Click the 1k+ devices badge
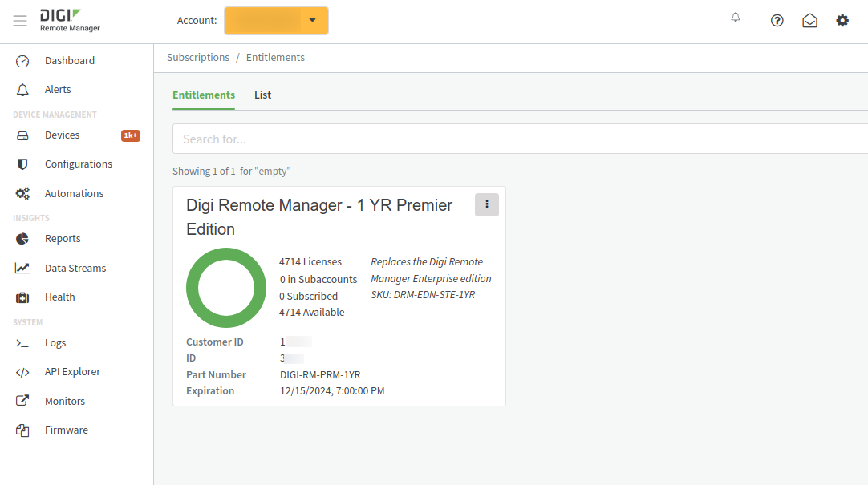This screenshot has height=485, width=868. pos(131,135)
